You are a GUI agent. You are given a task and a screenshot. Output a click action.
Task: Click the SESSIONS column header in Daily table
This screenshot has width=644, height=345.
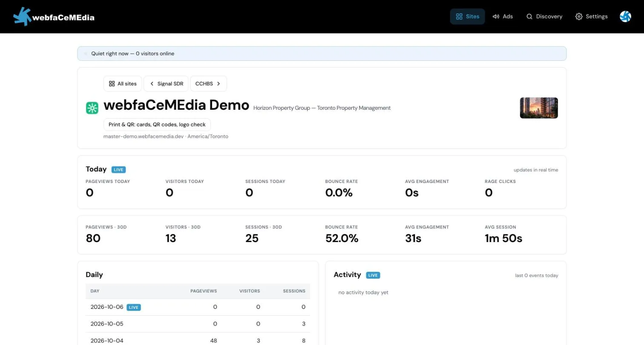click(x=294, y=291)
